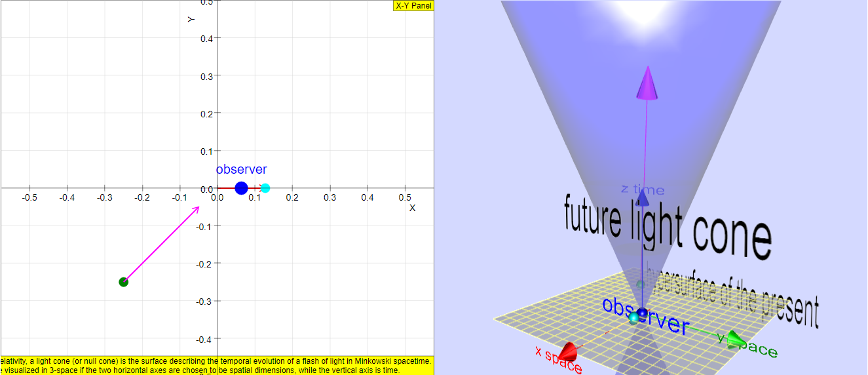Click the dark blue observer sphere in 3D view
This screenshot has width=868, height=375.
click(x=641, y=313)
